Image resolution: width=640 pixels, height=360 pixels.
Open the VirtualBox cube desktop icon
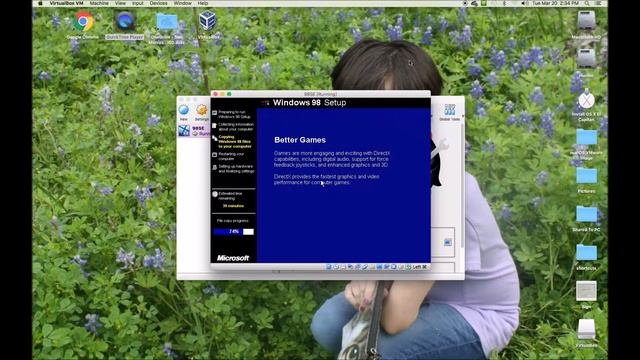tap(207, 20)
